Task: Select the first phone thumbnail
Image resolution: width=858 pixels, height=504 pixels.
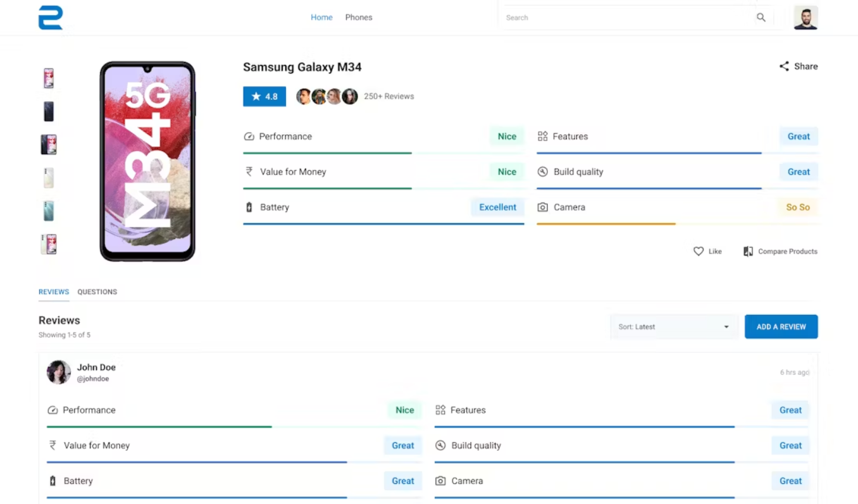Action: tap(49, 78)
